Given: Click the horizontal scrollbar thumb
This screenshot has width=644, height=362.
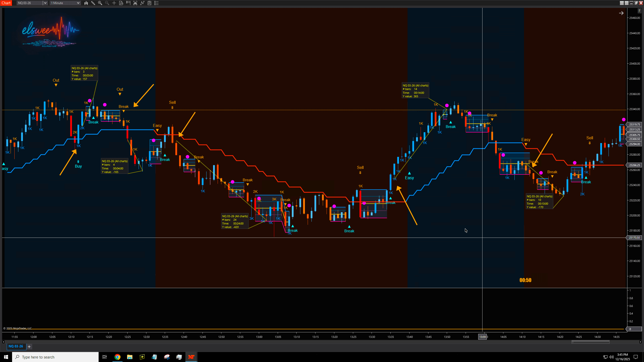Looking at the screenshot, I should pyautogui.click(x=591, y=342).
